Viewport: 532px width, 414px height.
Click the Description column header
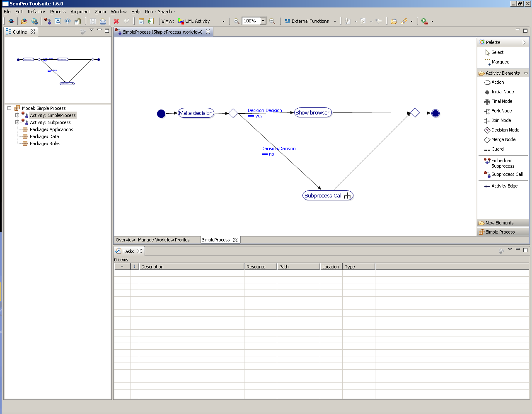(191, 267)
